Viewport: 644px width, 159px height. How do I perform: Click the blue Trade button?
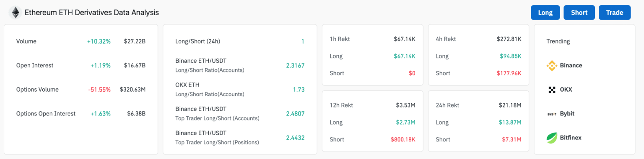click(614, 13)
